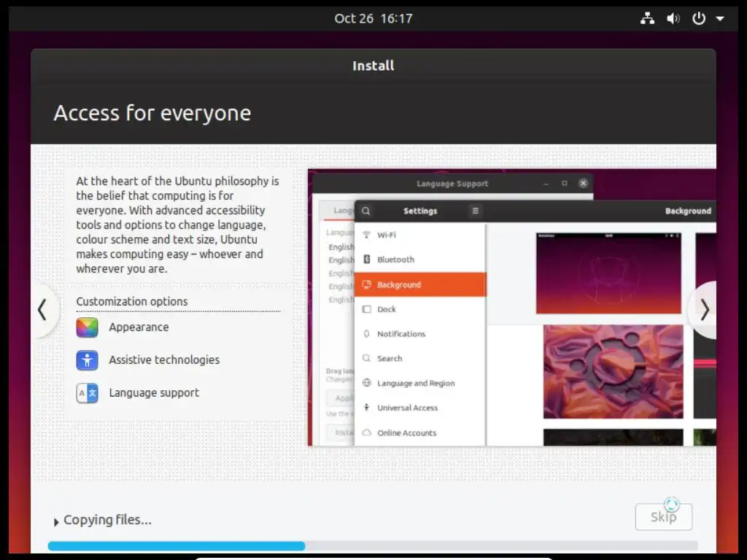747x560 pixels.
Task: Minimize the Language Support window
Action: (x=546, y=183)
